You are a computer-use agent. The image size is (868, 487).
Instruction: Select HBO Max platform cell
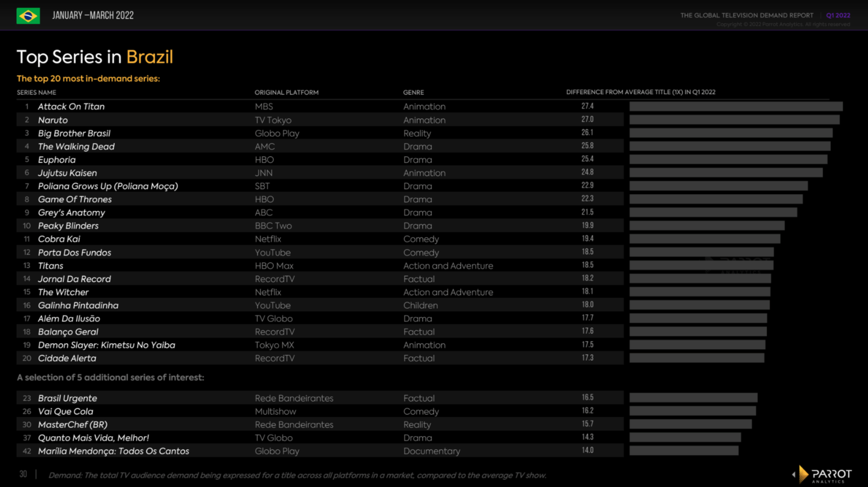point(274,266)
